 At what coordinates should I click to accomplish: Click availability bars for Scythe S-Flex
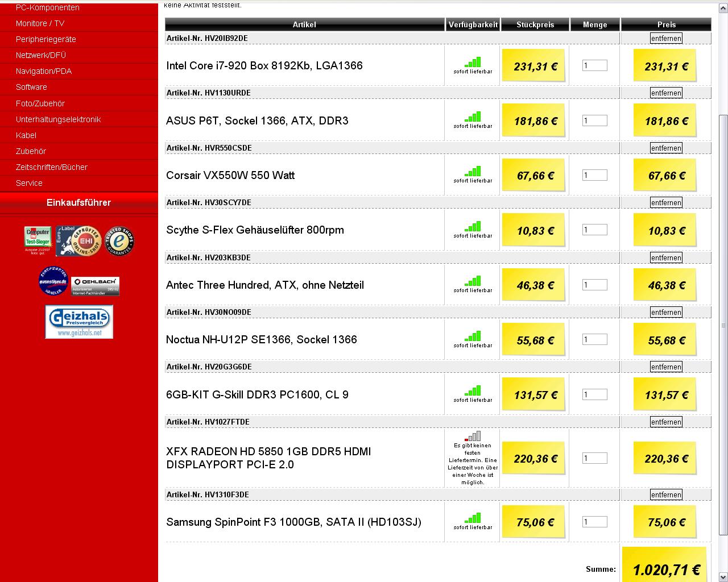[x=473, y=226]
